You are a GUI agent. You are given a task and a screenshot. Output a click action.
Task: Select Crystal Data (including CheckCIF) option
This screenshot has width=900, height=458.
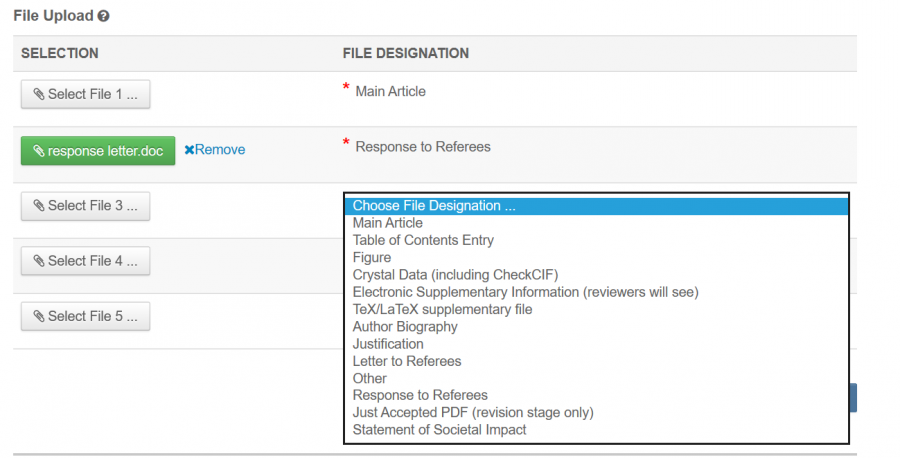[x=455, y=275]
